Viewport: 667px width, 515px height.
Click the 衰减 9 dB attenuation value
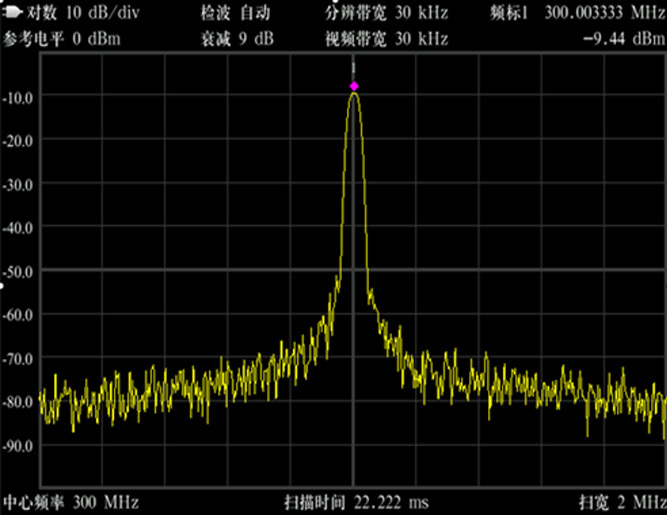(x=237, y=39)
